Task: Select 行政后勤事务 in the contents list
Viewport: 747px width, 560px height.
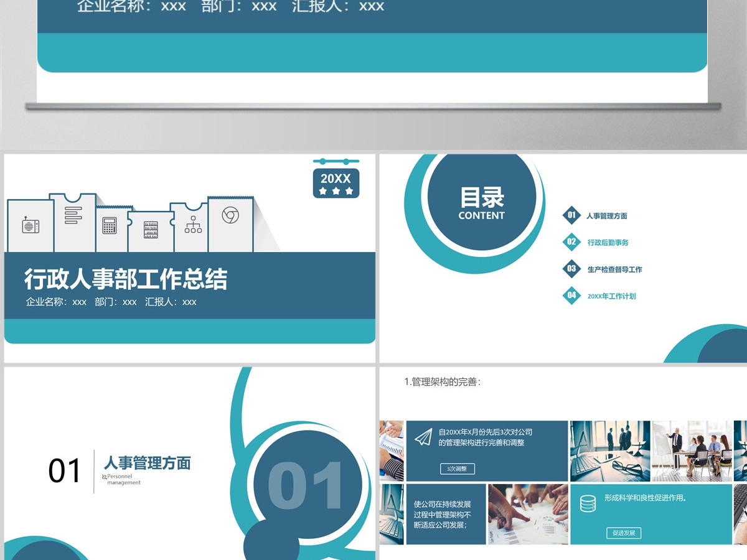Action: (608, 243)
